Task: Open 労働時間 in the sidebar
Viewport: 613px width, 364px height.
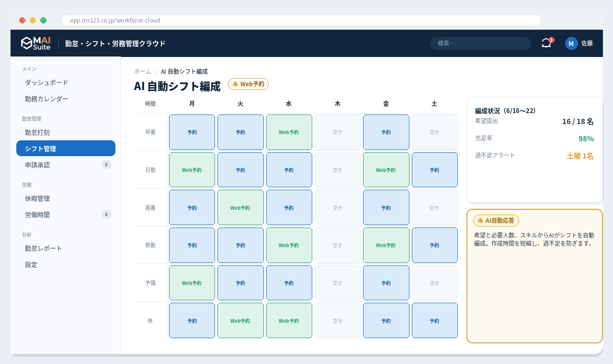Action: coord(66,215)
